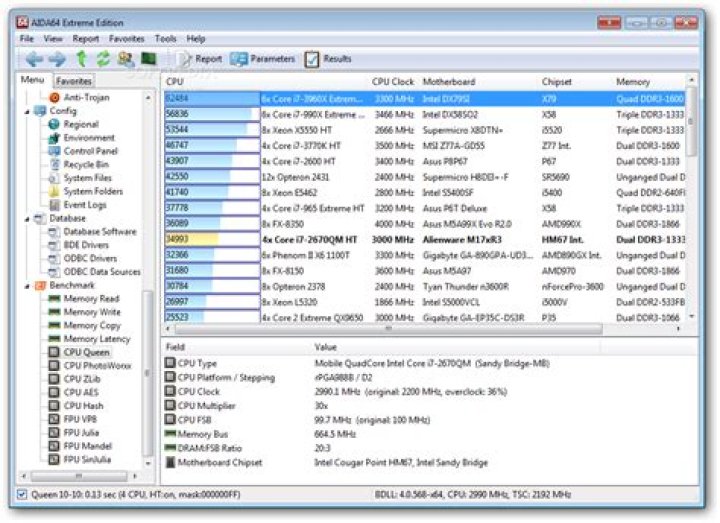
Task: Select Memory Read benchmark in tree
Action: click(x=91, y=299)
